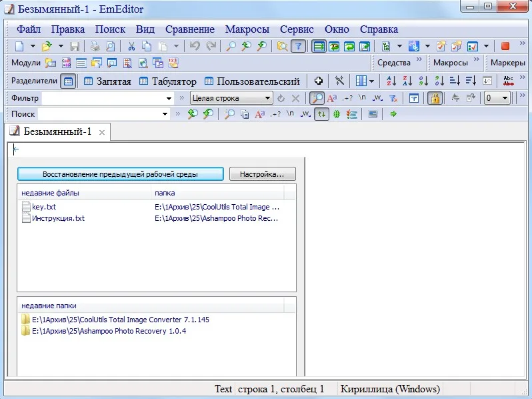The image size is (532, 399).
Task: Click the clear filter X icon
Action: (295, 99)
